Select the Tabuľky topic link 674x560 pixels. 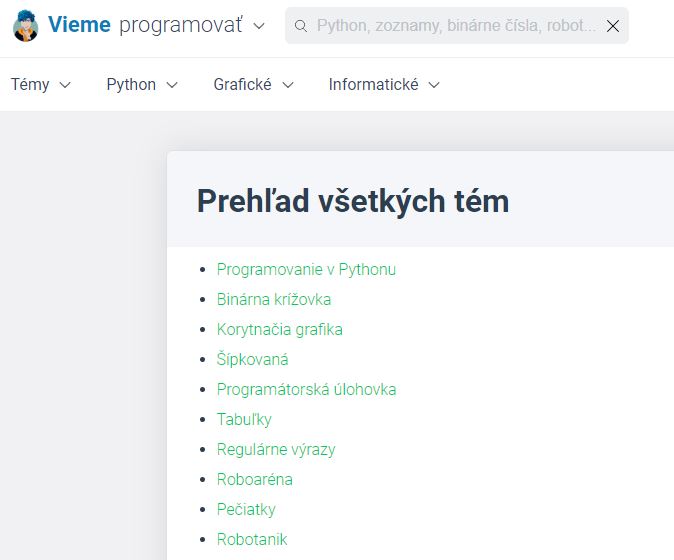(x=244, y=419)
